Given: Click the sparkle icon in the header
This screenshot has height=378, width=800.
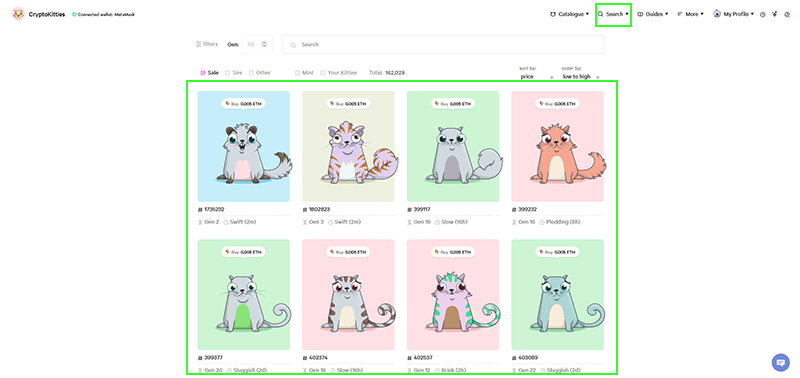Looking at the screenshot, I should coord(775,14).
